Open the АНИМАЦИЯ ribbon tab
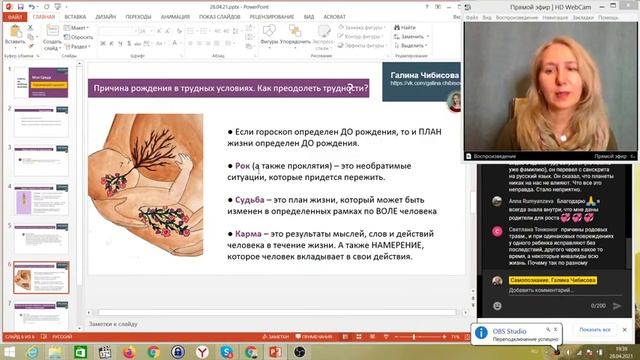The height and width of the screenshot is (360, 640). coord(175,17)
